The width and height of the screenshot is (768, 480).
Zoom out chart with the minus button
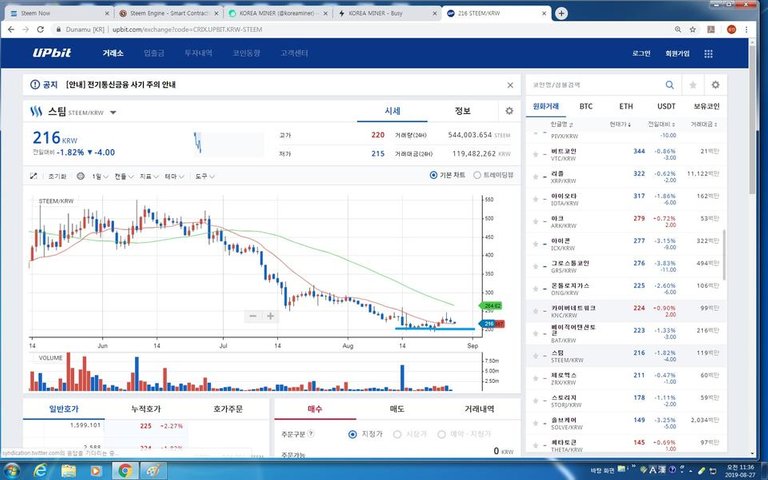tap(253, 316)
